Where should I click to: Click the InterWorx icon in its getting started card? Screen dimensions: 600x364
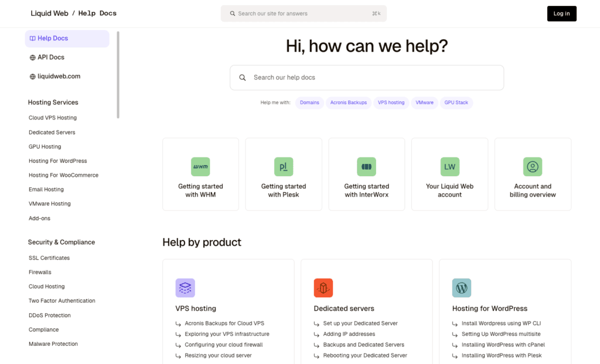(367, 167)
